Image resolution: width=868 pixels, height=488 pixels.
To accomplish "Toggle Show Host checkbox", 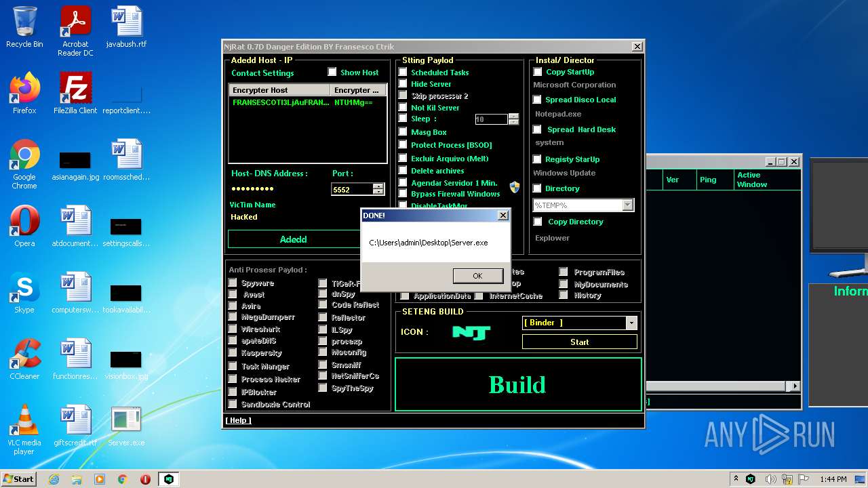I will pos(332,72).
